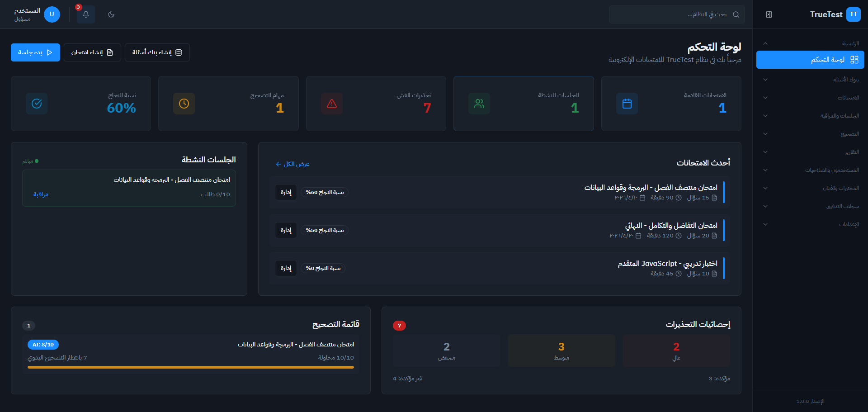Click the cheating warnings triangle icon
The image size is (868, 412).
(332, 104)
